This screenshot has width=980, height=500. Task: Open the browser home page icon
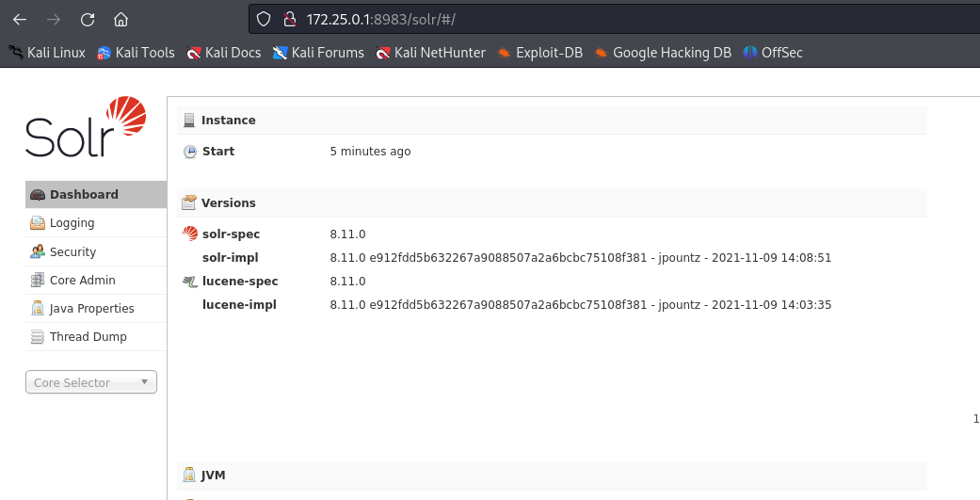pyautogui.click(x=120, y=20)
